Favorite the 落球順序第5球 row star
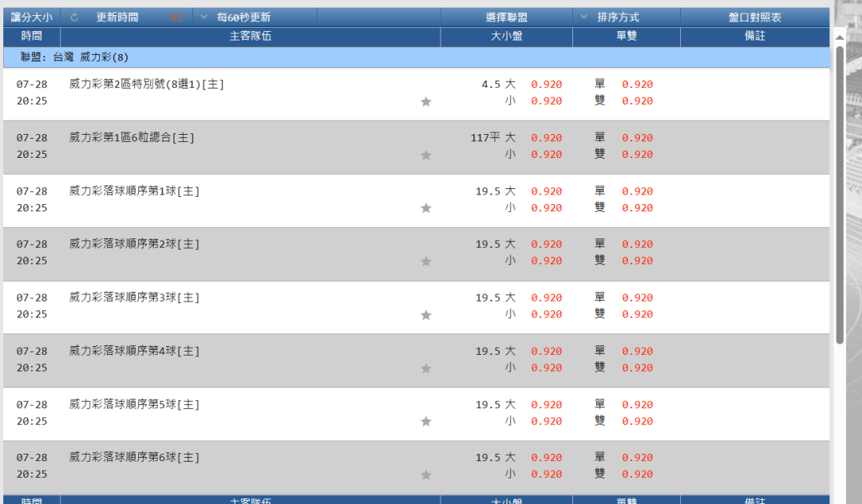 [426, 422]
